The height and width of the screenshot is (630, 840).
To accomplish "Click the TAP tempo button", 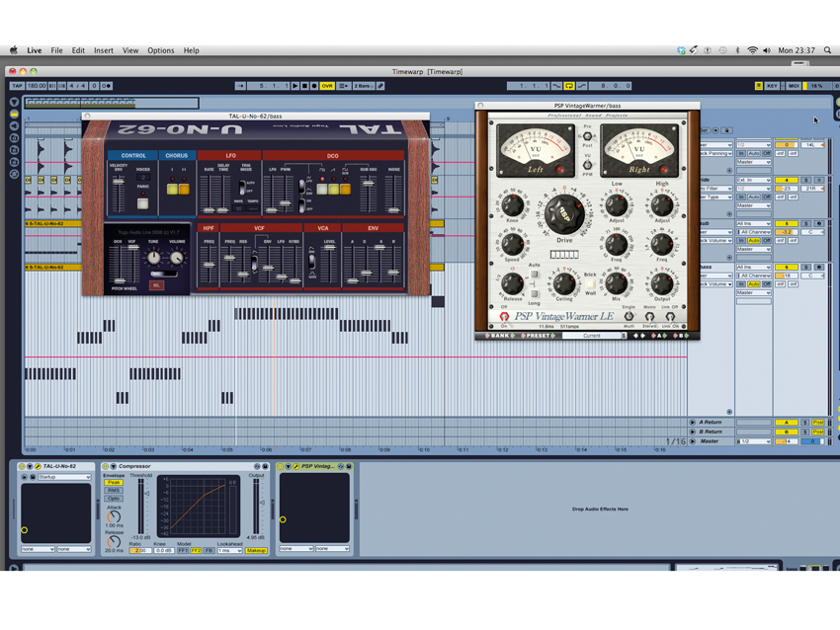I will pyautogui.click(x=17, y=86).
